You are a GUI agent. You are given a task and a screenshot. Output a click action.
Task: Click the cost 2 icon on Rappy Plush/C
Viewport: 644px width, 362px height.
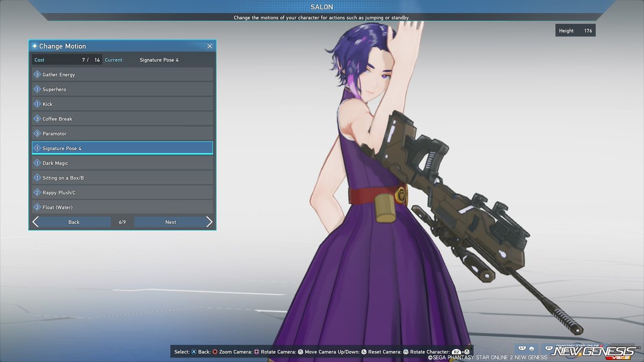coord(38,193)
